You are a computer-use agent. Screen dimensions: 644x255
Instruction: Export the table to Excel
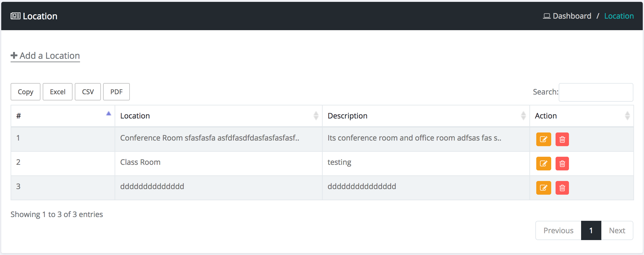pyautogui.click(x=58, y=92)
